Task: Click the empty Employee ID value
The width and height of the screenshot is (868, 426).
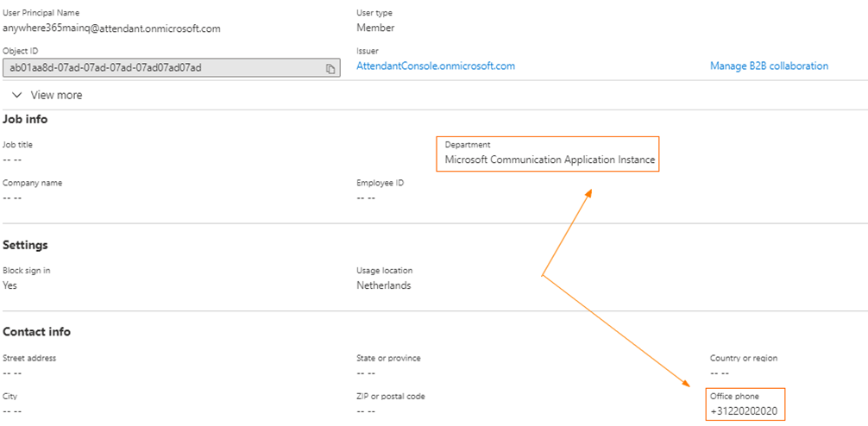Action: [x=366, y=197]
